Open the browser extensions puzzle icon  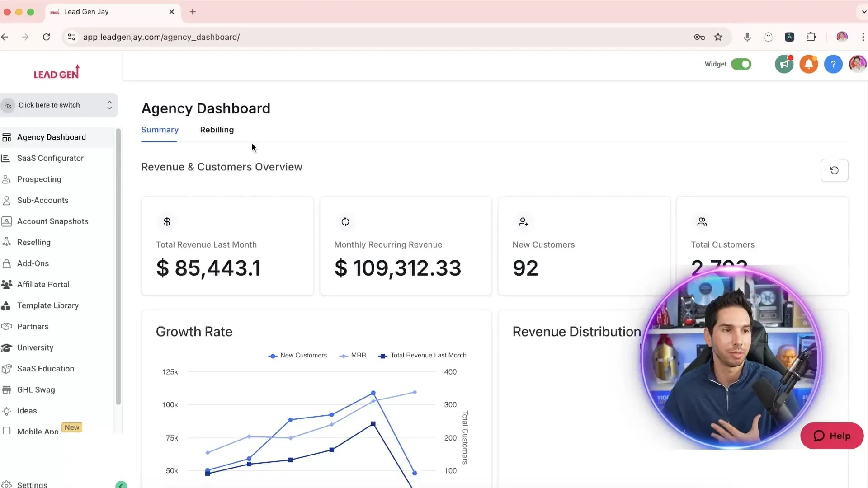(811, 37)
